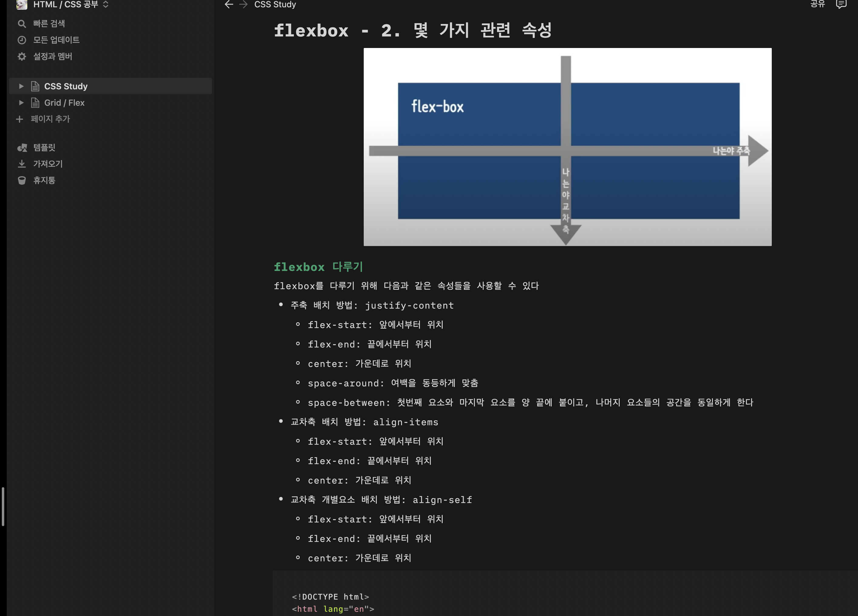Screen dimensions: 858x616
Task: Expand the Grid / Flex page tree
Action: pos(21,103)
